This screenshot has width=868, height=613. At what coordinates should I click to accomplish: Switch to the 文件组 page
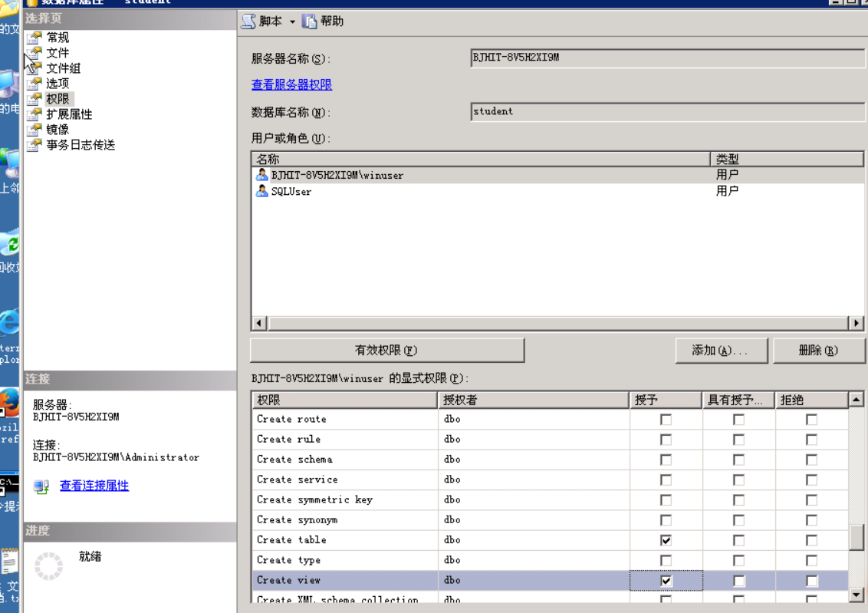pos(63,68)
